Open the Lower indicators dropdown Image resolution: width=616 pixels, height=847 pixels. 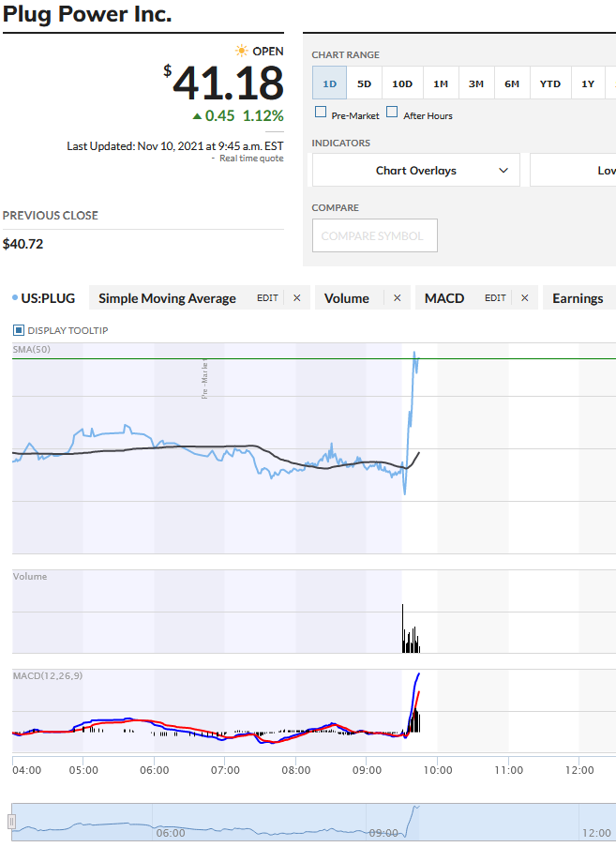(x=574, y=170)
